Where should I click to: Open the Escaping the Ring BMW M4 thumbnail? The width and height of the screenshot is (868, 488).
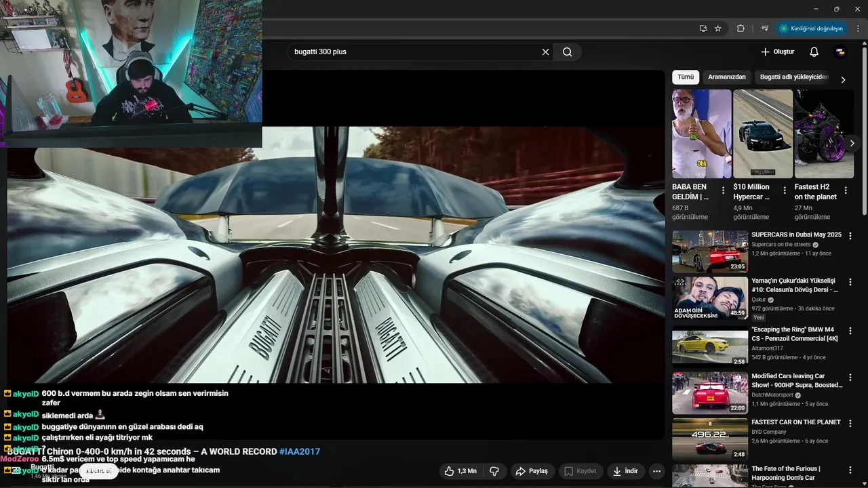tap(710, 346)
